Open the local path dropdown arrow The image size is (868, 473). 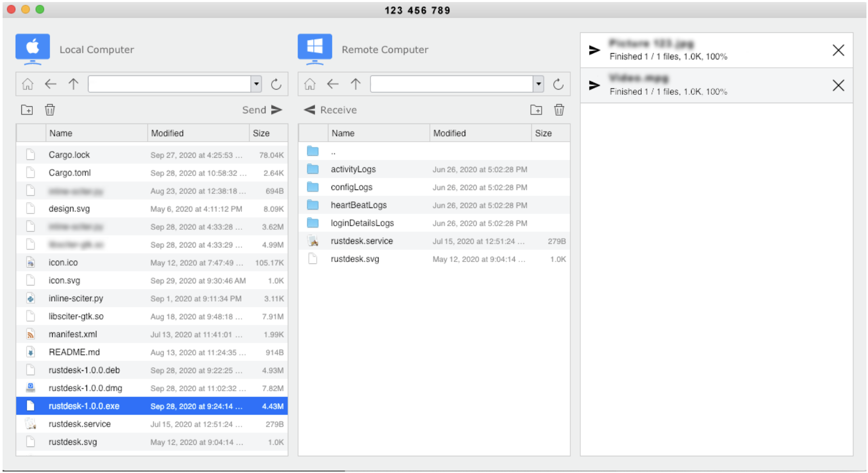click(256, 84)
